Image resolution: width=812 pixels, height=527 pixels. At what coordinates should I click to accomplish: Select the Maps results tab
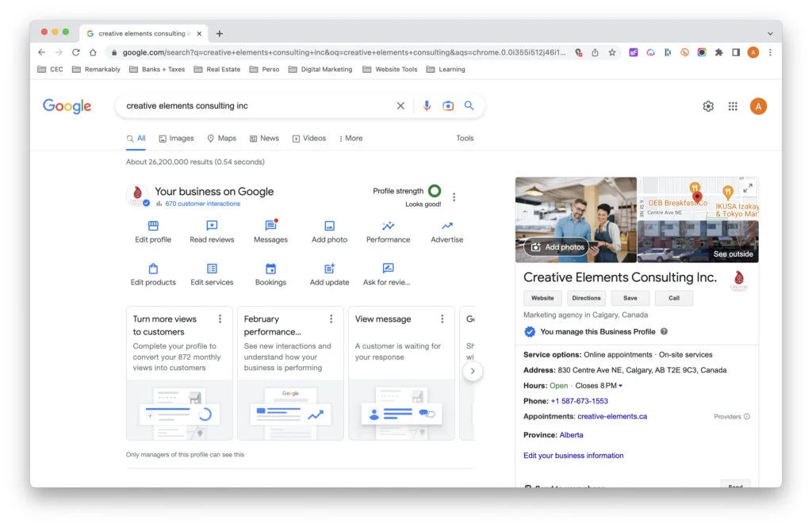pos(222,138)
